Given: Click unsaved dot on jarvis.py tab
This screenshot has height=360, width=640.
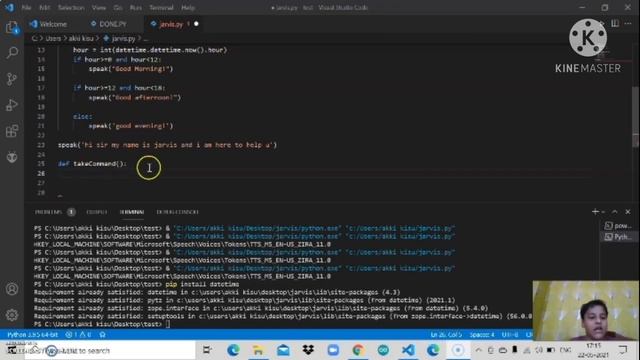Looking at the screenshot, I should tap(196, 24).
